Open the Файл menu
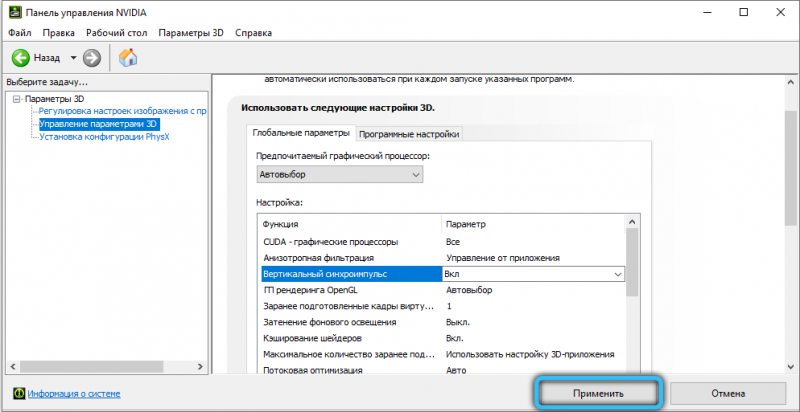 pos(20,33)
